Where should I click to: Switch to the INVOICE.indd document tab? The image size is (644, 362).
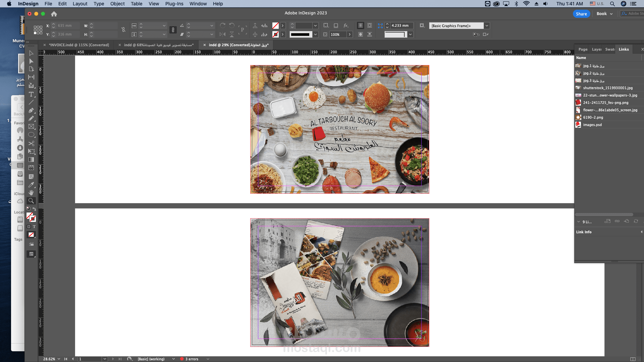[79, 45]
